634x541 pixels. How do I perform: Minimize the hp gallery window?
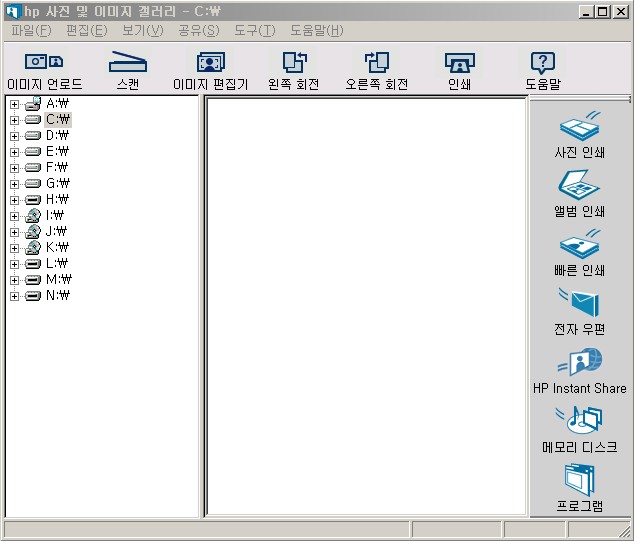587,11
